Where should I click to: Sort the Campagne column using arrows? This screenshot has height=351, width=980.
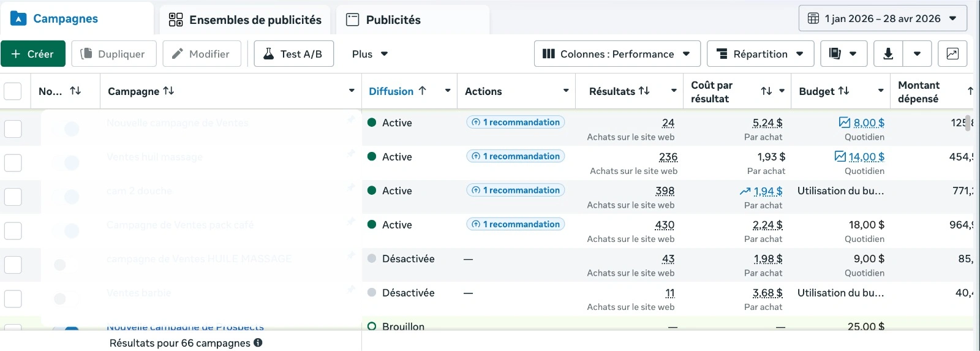point(168,91)
